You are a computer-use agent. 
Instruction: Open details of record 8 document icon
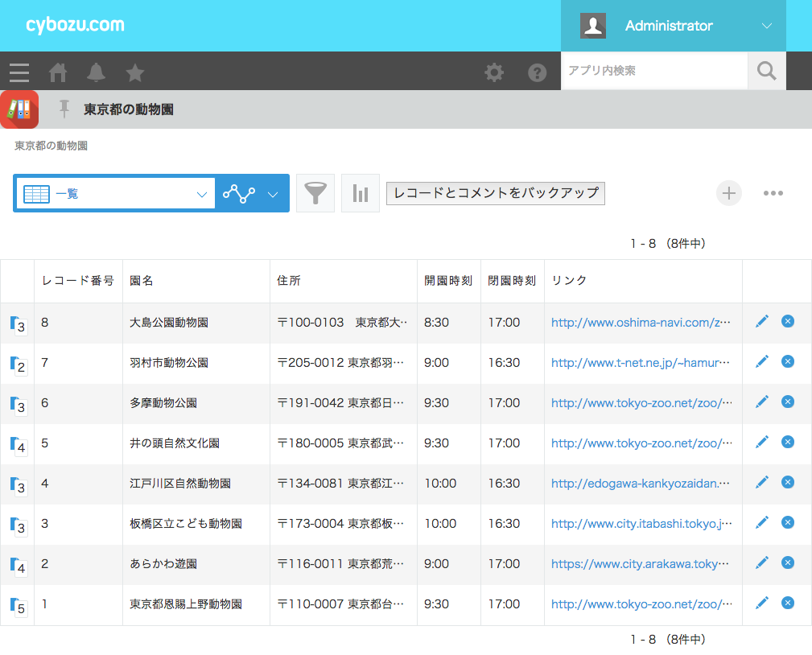(x=19, y=325)
